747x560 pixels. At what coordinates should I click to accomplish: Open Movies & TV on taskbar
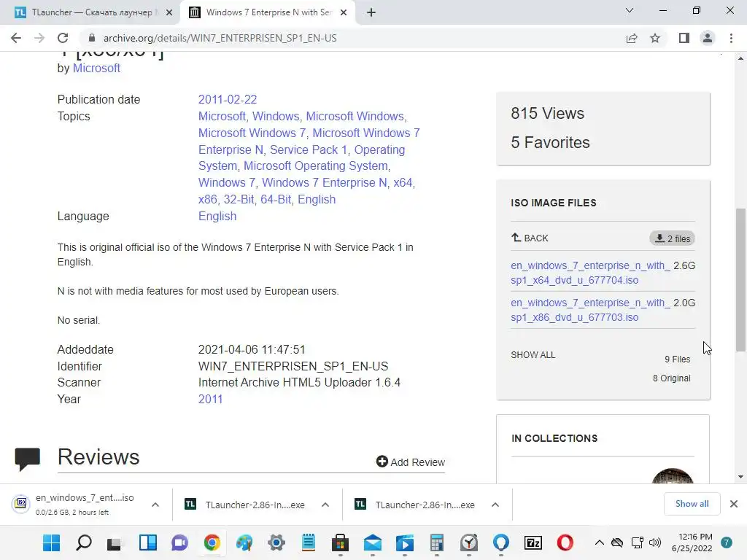(404, 542)
